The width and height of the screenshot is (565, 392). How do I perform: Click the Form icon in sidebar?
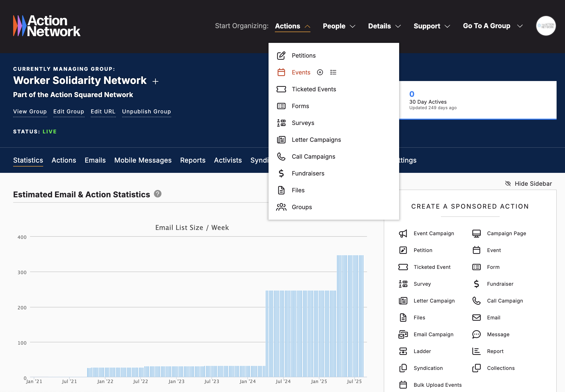[x=476, y=267]
